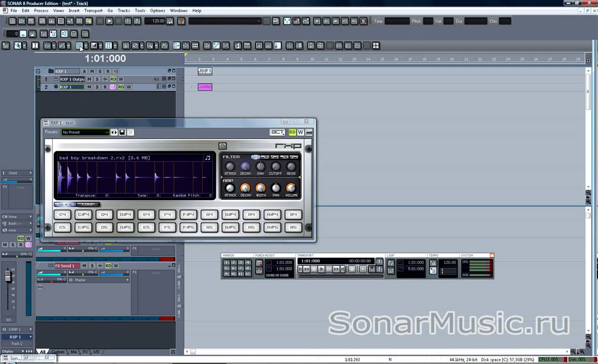Screen dimensions: 598x364
Task: Click the RXP filter CUTOFF knob
Action: coord(275,166)
